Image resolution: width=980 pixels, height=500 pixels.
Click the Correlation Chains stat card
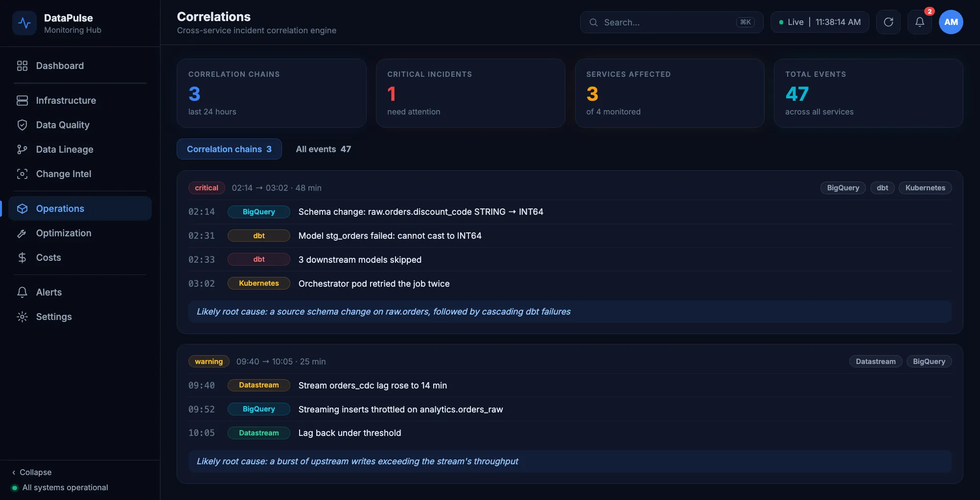pos(272,93)
